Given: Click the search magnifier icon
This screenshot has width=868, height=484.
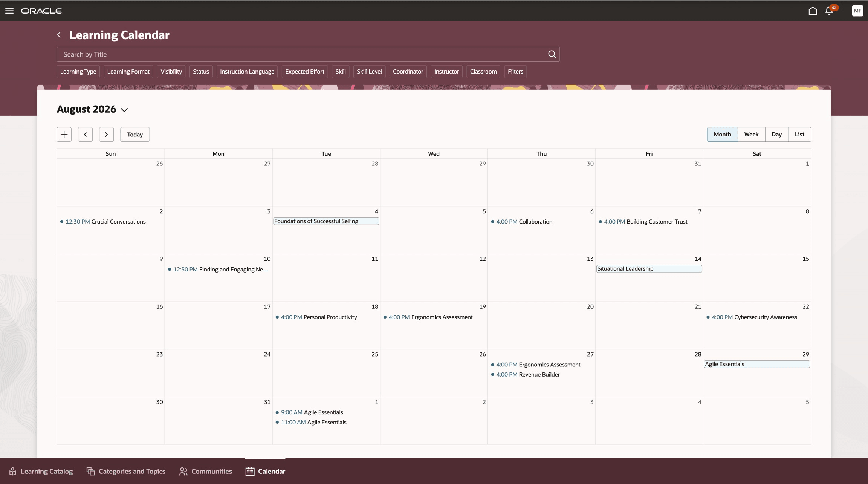Looking at the screenshot, I should (552, 54).
